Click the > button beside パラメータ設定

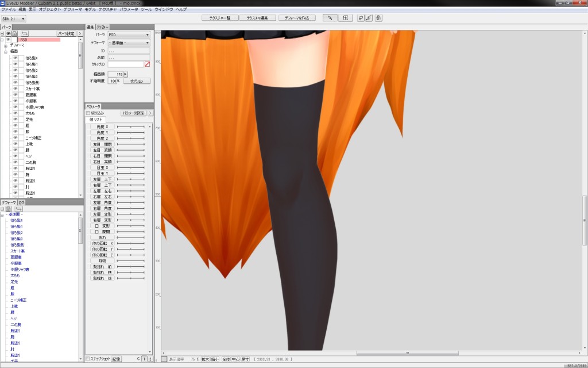[150, 113]
